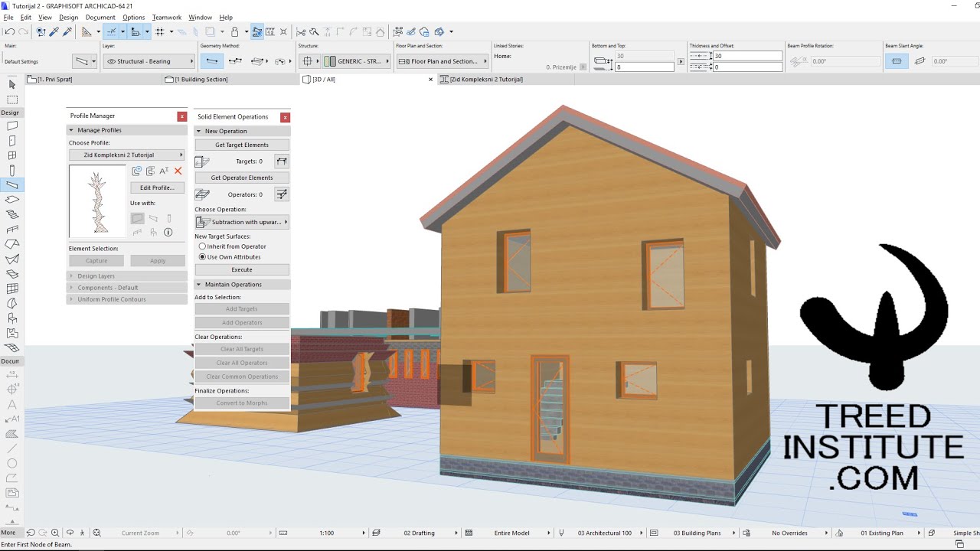Click Get Operator Elements button
The width and height of the screenshot is (980, 551).
(x=242, y=178)
